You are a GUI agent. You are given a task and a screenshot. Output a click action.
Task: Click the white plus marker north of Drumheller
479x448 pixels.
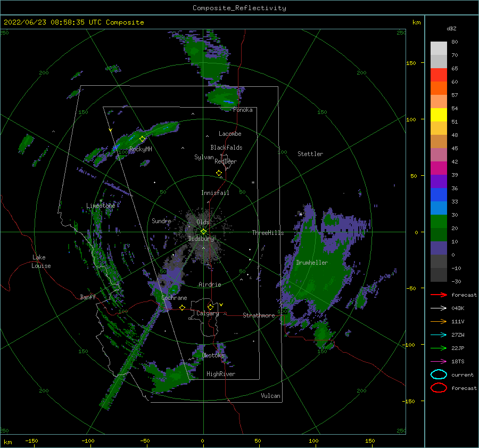301,214
